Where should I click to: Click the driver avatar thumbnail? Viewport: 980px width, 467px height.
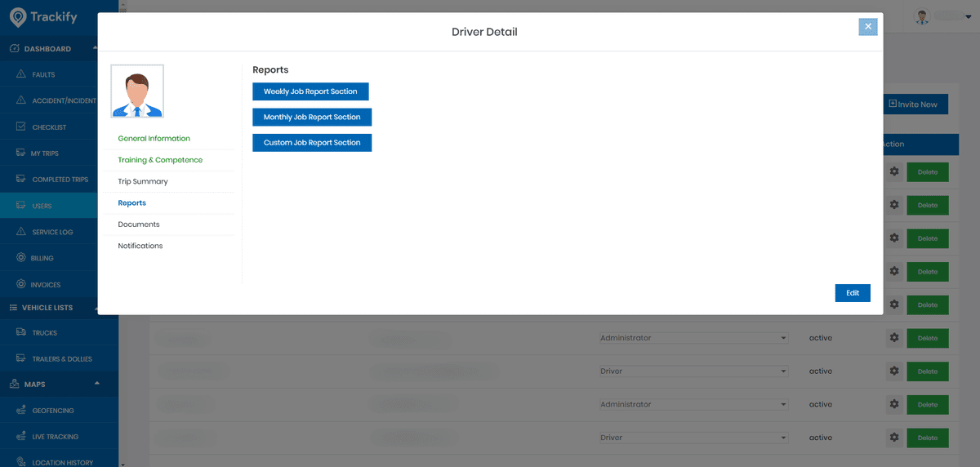(x=137, y=91)
